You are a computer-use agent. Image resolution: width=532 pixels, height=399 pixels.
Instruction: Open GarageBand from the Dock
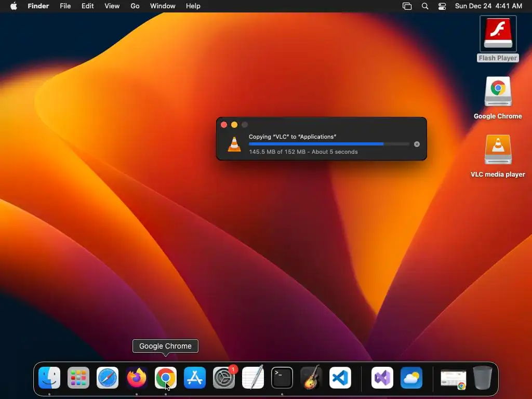[311, 377]
